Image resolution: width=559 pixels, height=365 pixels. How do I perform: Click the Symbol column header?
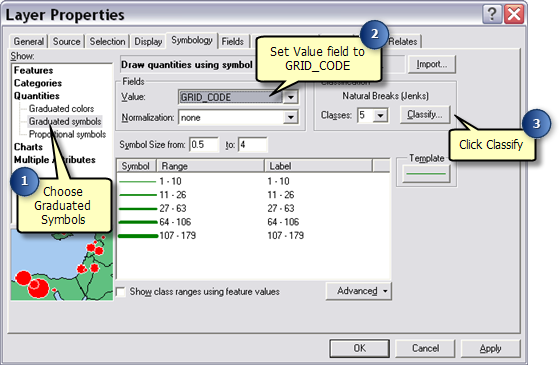point(136,166)
